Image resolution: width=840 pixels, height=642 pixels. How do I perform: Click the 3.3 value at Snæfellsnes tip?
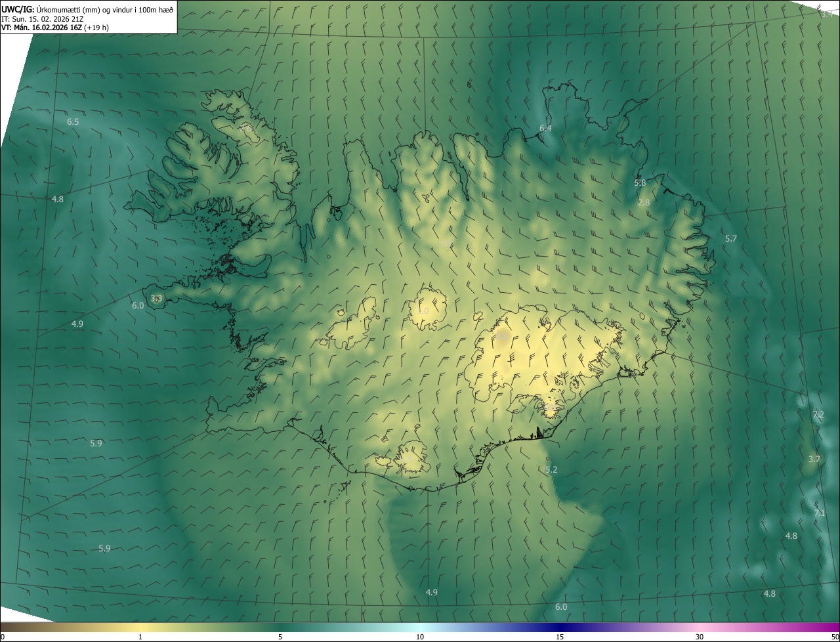point(156,299)
